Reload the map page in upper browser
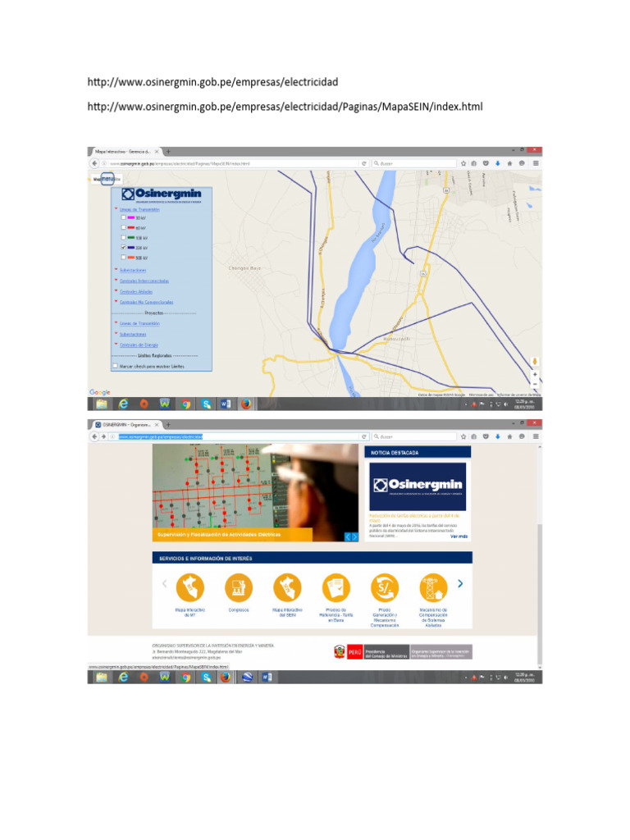Screen dimensions: 630x840 (363, 163)
